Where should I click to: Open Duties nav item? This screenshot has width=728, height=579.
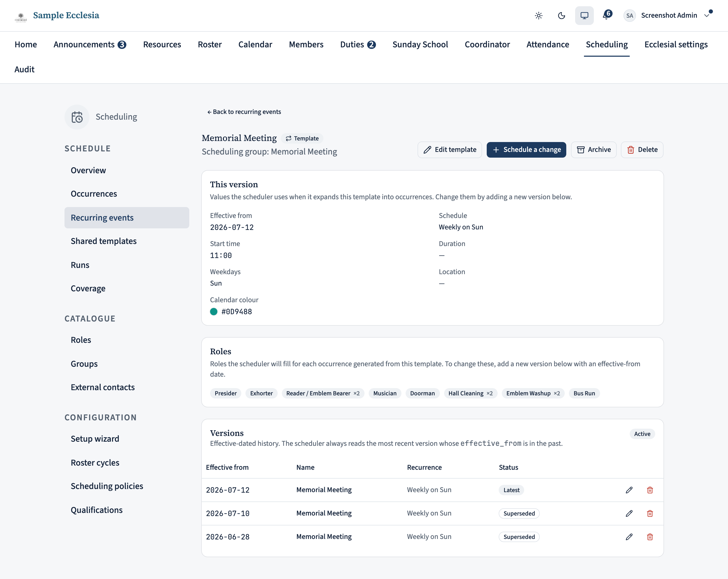(357, 44)
